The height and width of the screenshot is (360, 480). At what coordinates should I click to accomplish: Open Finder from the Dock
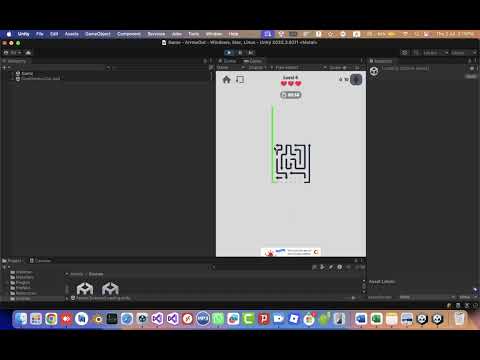click(21, 319)
